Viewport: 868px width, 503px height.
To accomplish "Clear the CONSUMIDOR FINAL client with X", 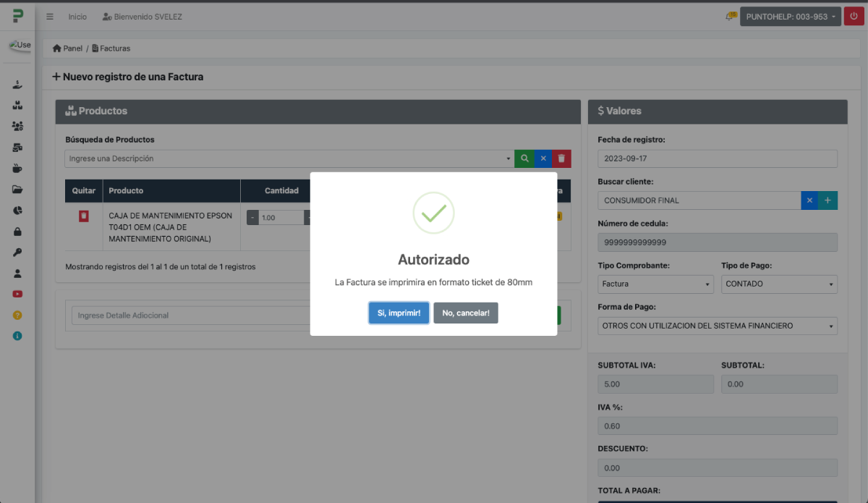I will pos(809,200).
